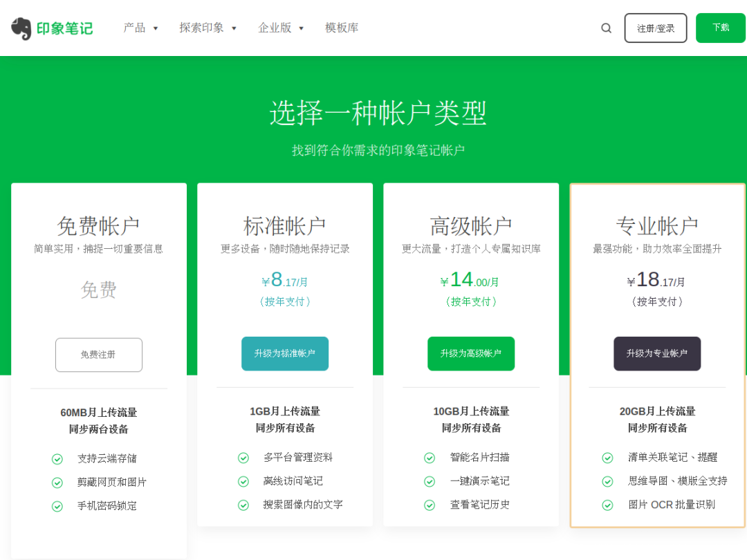Click （按年支付） under ¥14.00 price
747x560 pixels.
click(471, 302)
